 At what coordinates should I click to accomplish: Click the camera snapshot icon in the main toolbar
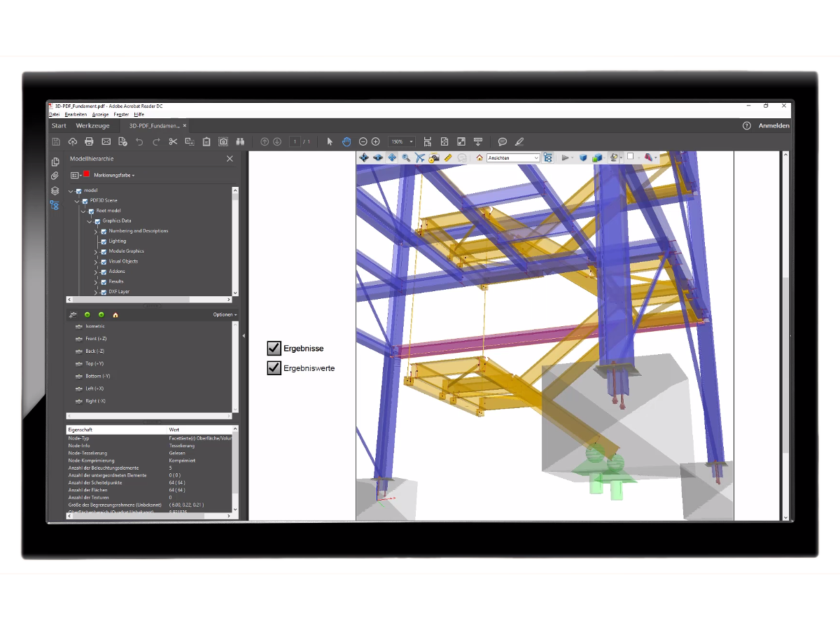pyautogui.click(x=223, y=141)
